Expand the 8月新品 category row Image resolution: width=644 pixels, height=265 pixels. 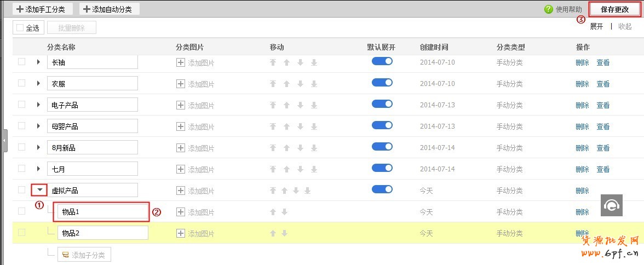click(x=38, y=148)
